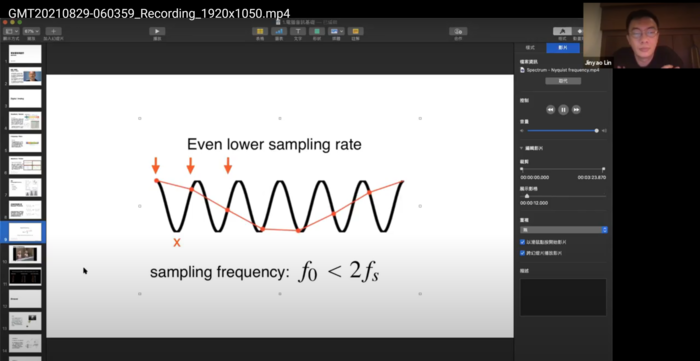Click the mute speaker icon left of volume
Viewport: 700px width, 361px height.
(522, 131)
